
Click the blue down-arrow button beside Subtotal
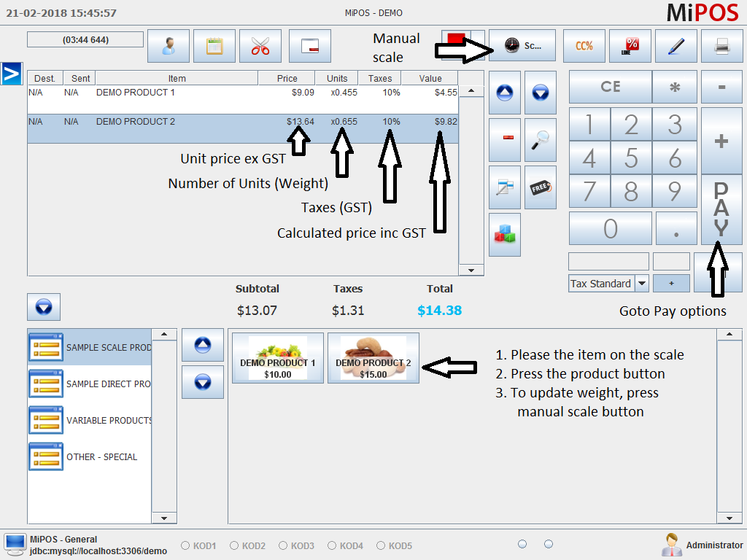44,307
